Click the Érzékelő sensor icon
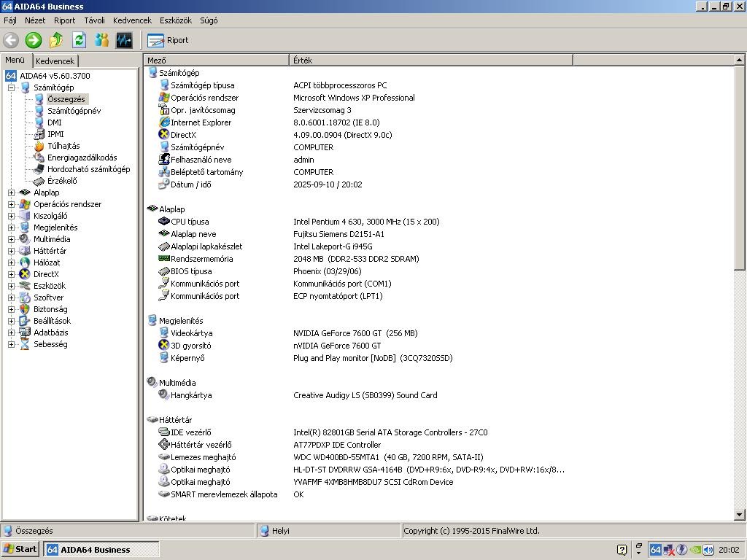The width and height of the screenshot is (747, 560). pos(39,181)
